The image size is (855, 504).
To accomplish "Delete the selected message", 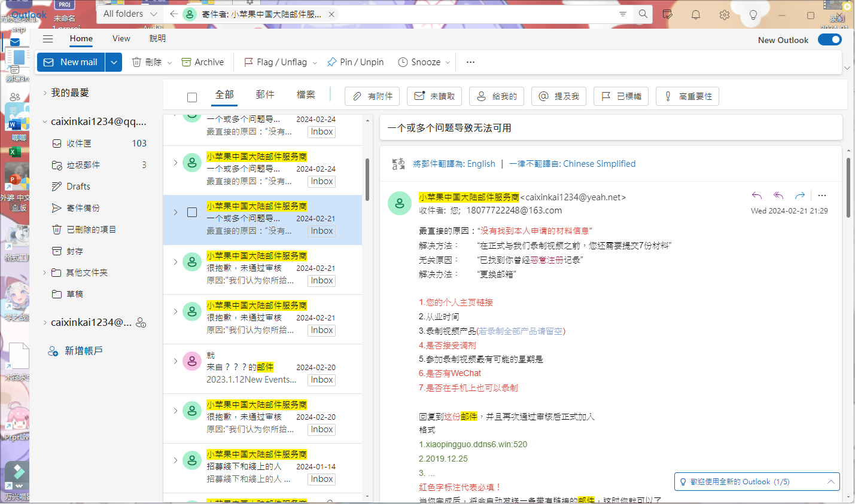I will click(147, 62).
